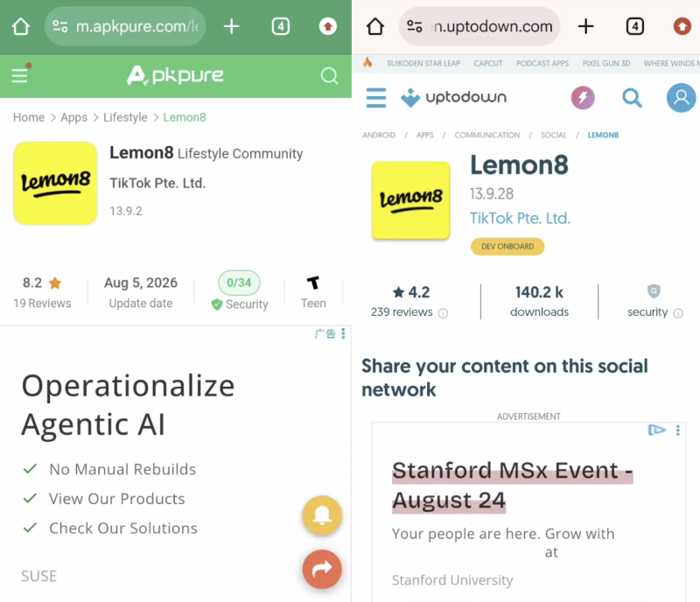
Task: Open ad options three-dot icon on APKPure ad
Action: 343,333
